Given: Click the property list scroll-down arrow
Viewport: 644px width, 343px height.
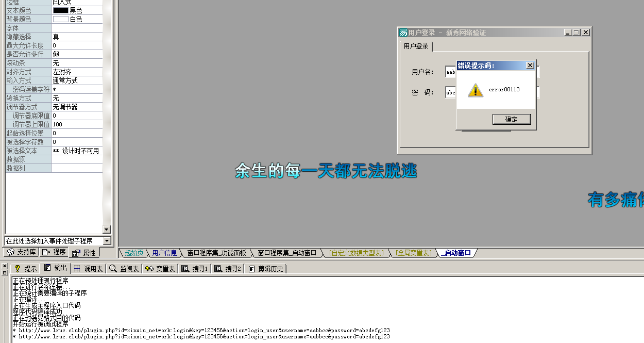Looking at the screenshot, I should tap(107, 230).
